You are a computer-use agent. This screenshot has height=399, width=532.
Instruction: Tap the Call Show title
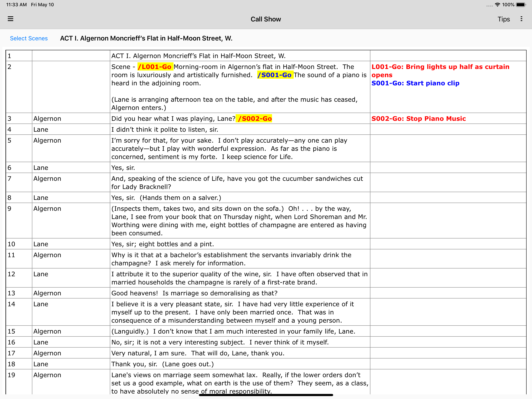pos(266,19)
